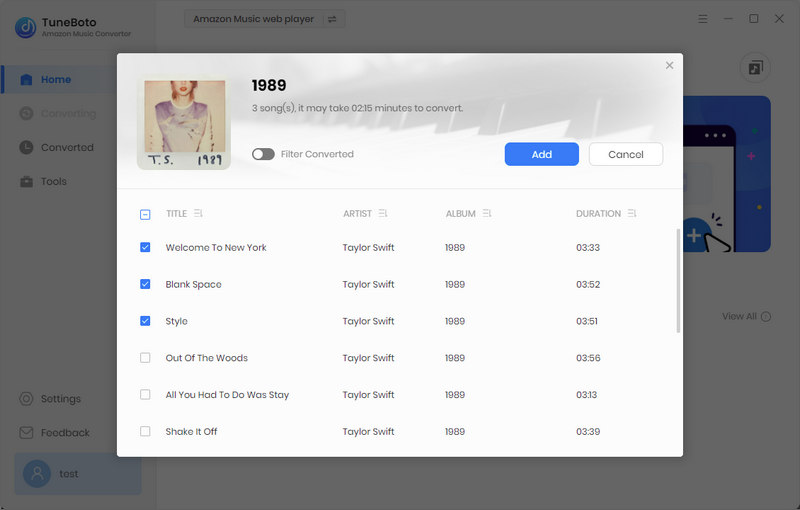Click the Tools briefcase icon
The height and width of the screenshot is (510, 800).
point(26,182)
